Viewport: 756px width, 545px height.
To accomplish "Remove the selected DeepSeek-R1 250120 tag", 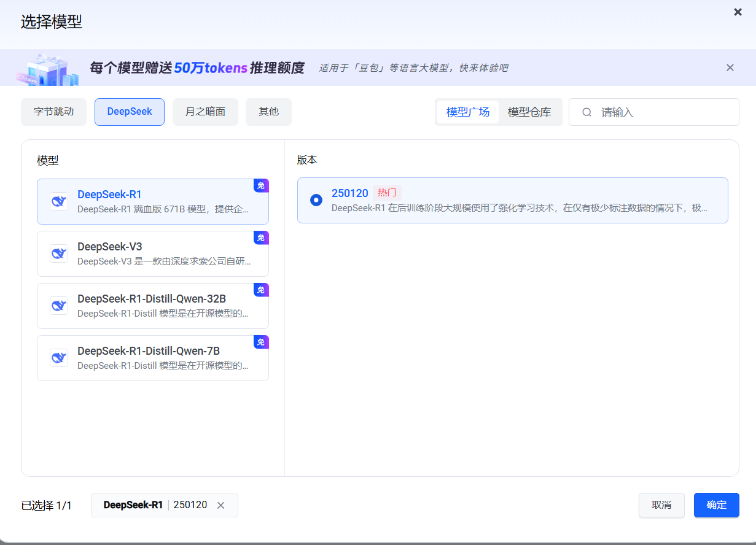I will point(221,505).
